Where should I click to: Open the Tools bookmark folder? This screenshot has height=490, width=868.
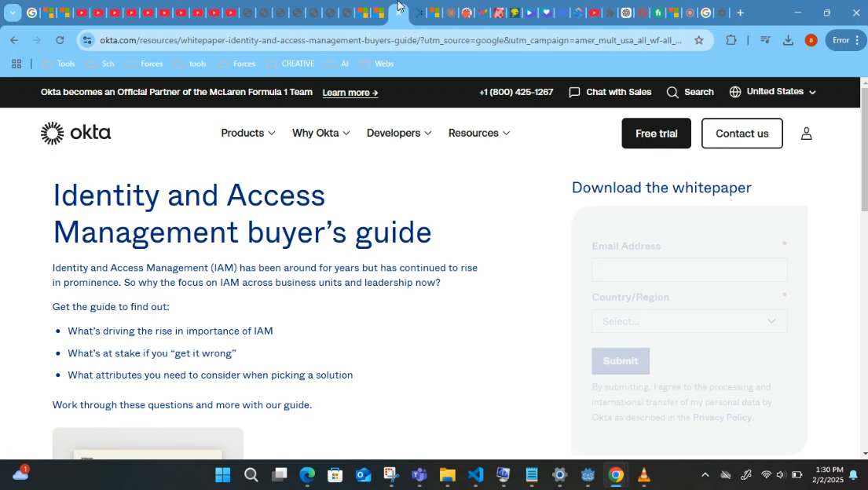[59, 64]
